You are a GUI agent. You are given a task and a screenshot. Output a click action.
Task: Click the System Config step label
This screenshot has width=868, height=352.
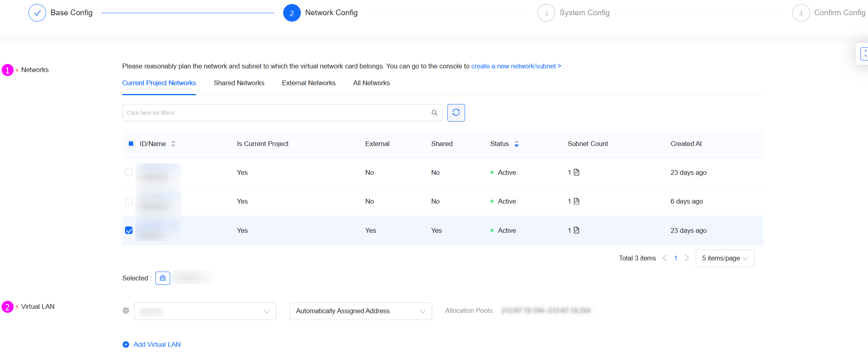click(x=584, y=13)
